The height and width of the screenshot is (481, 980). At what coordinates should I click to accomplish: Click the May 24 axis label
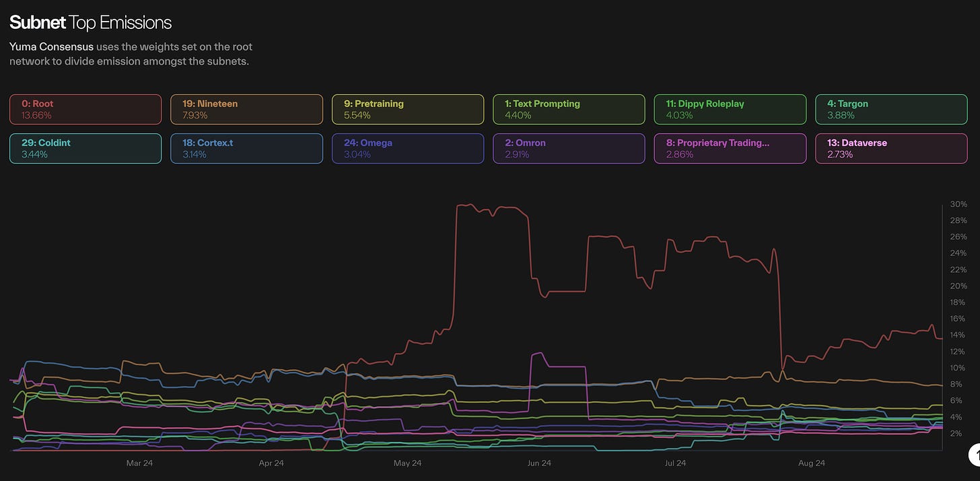click(407, 463)
